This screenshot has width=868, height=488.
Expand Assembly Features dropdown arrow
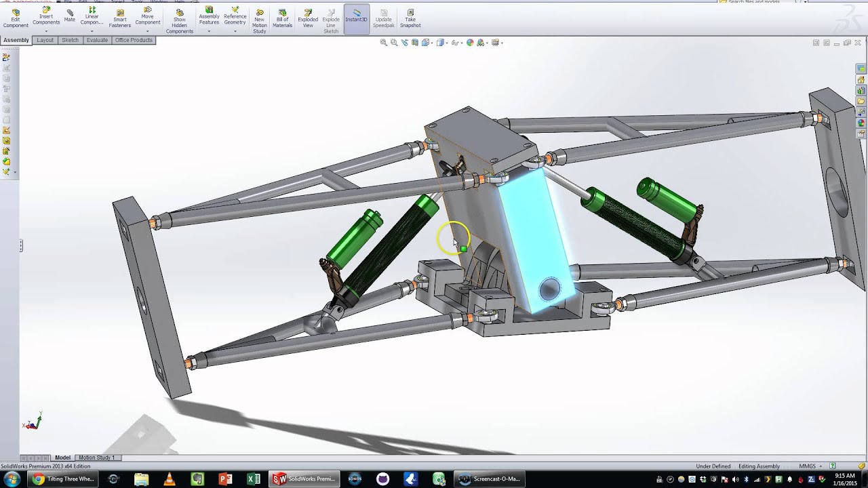(209, 31)
